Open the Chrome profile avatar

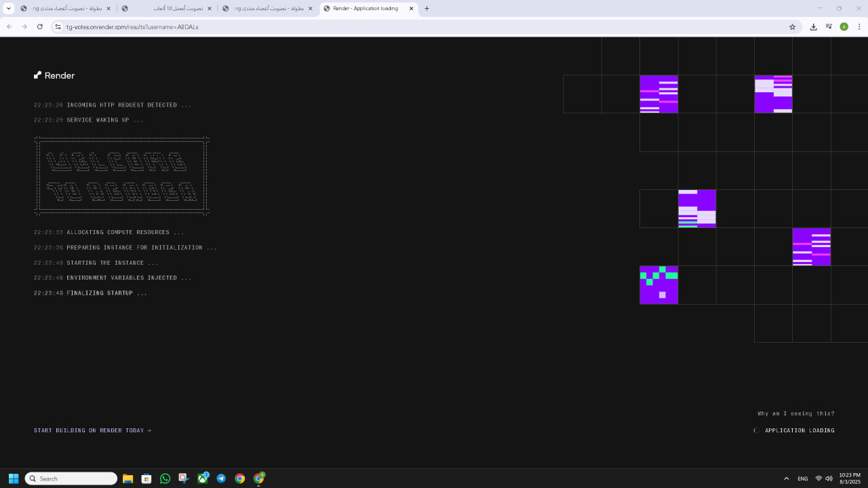844,26
